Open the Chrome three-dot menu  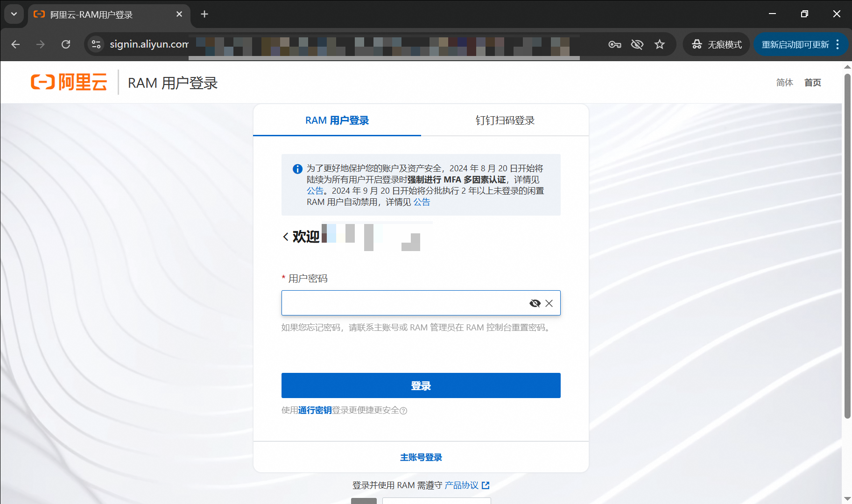[x=838, y=44]
